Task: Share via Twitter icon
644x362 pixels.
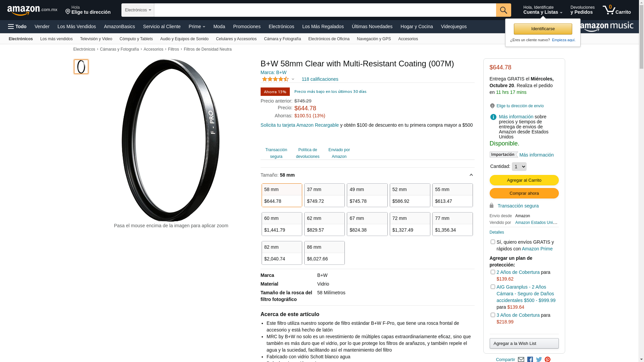Action: (x=539, y=359)
